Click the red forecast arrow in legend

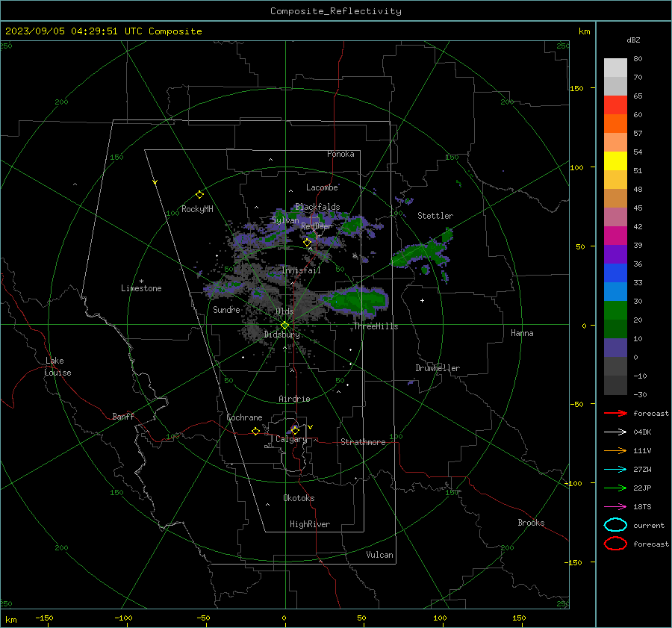[615, 413]
